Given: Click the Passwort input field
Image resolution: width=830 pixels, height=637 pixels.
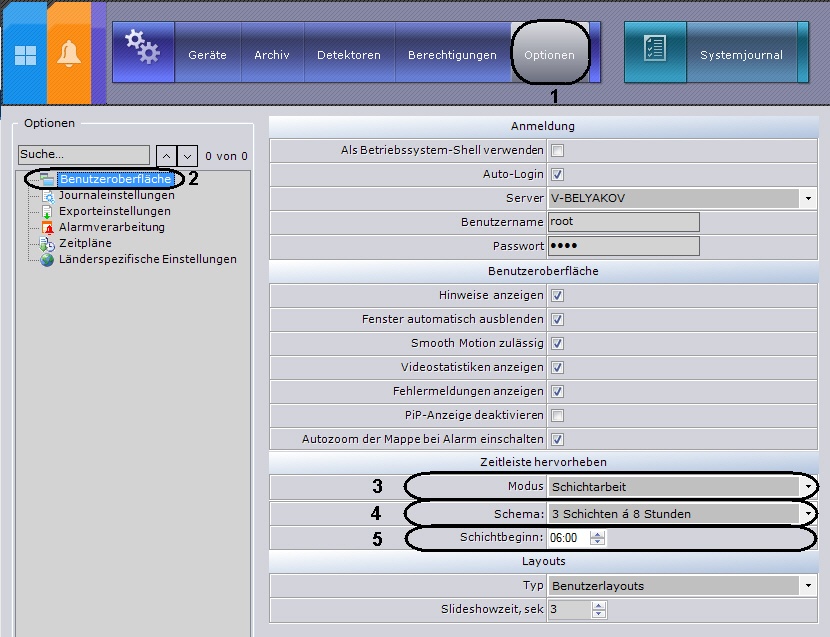Looking at the screenshot, I should [624, 246].
